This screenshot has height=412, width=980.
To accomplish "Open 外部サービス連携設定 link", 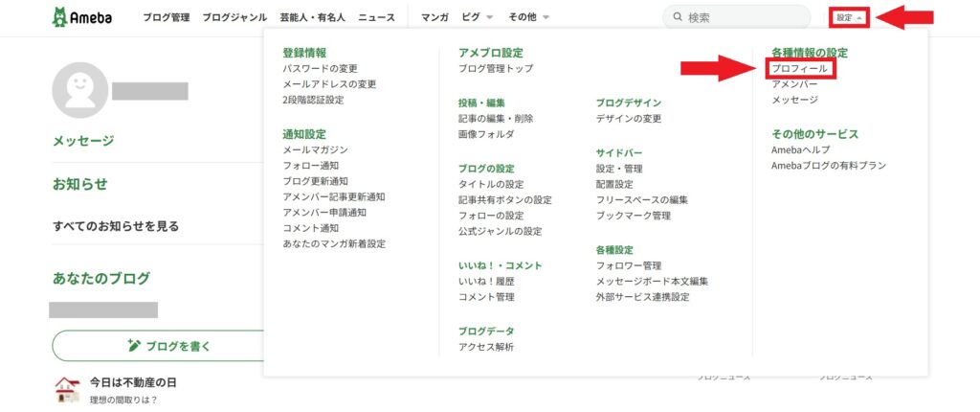I will coord(642,297).
